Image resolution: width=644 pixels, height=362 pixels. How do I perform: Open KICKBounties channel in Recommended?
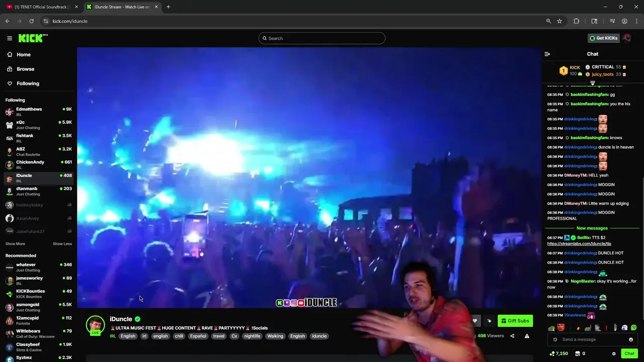coord(38,294)
